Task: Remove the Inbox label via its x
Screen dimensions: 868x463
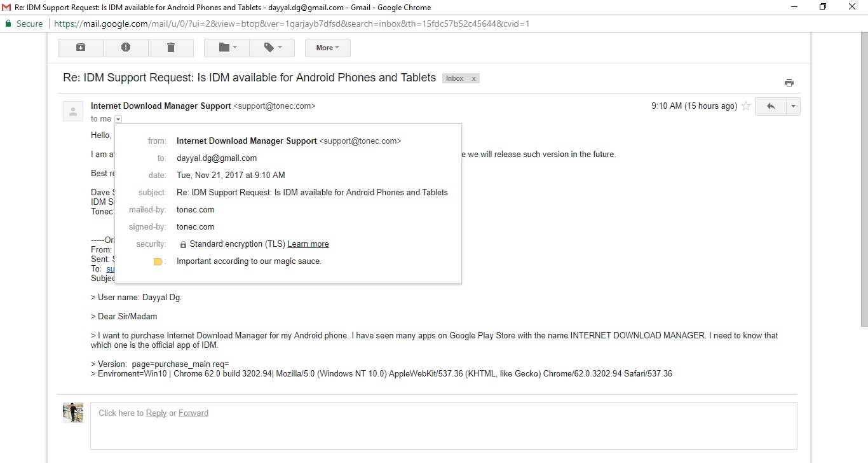Action: (473, 78)
